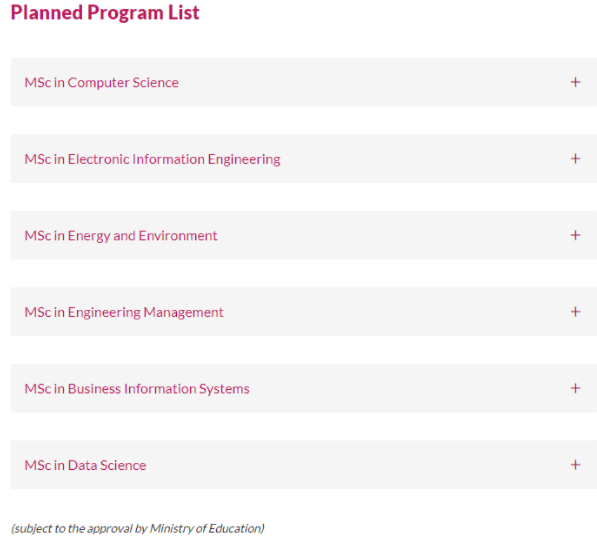Click plus icon for Business Information Systems
This screenshot has width=597, height=559.
pyautogui.click(x=575, y=388)
